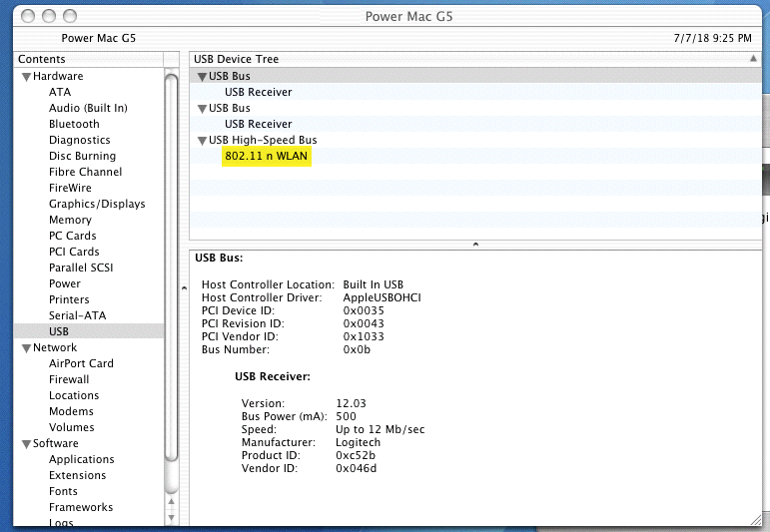The height and width of the screenshot is (532, 770).
Task: Select Audio (Built In) entry
Action: (x=88, y=108)
